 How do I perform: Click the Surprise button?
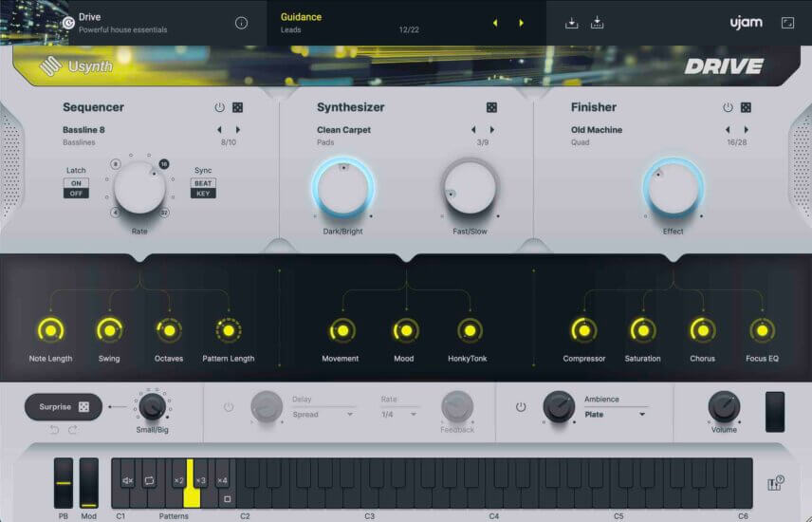pyautogui.click(x=64, y=407)
